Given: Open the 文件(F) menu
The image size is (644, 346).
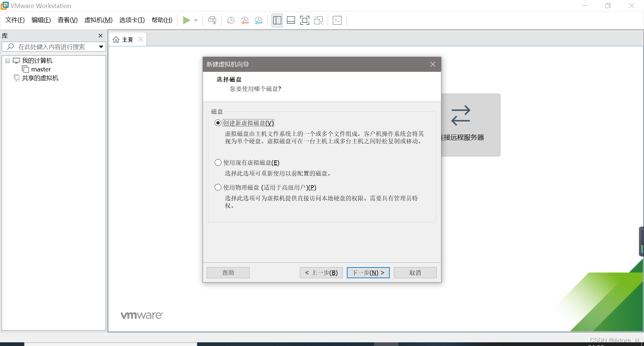Looking at the screenshot, I should (15, 20).
